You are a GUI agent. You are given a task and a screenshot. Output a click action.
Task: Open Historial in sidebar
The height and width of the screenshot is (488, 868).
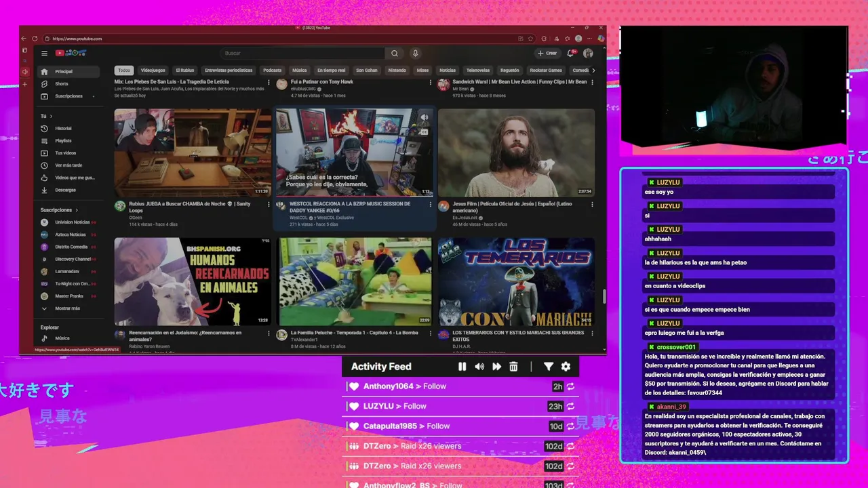(68, 129)
